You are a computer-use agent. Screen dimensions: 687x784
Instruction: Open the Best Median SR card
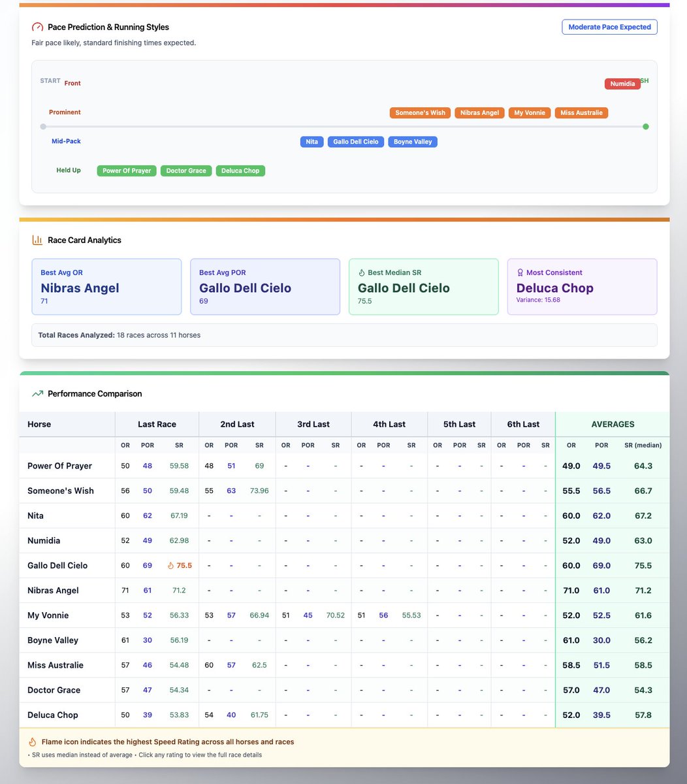click(424, 287)
